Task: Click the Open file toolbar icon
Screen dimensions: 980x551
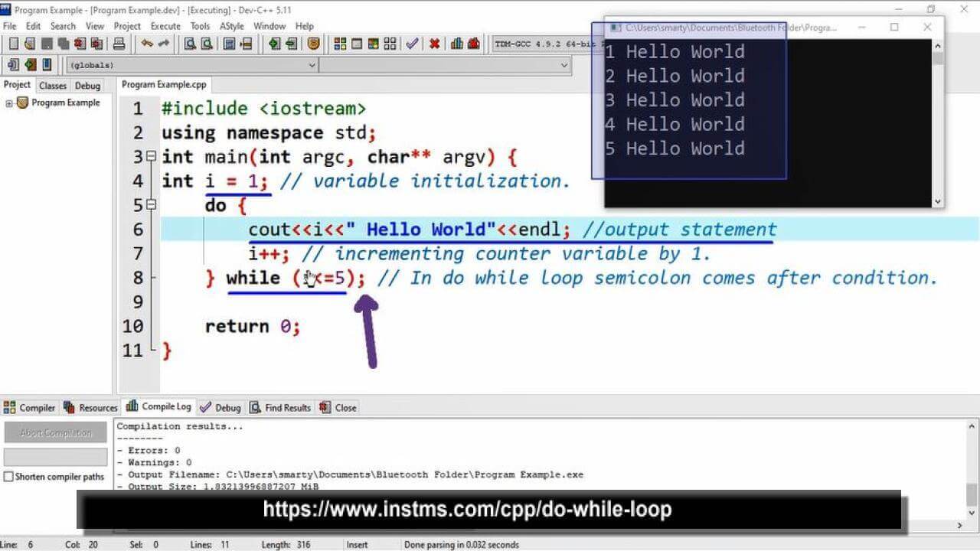Action: tap(30, 44)
